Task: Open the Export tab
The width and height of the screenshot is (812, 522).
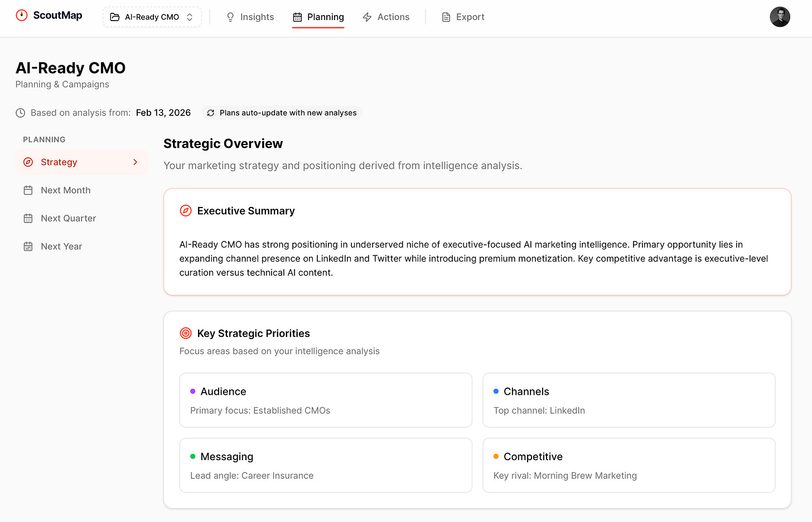Action: click(x=463, y=17)
